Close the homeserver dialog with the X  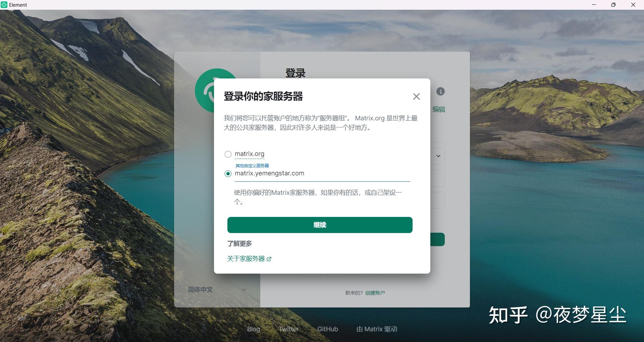click(x=416, y=97)
